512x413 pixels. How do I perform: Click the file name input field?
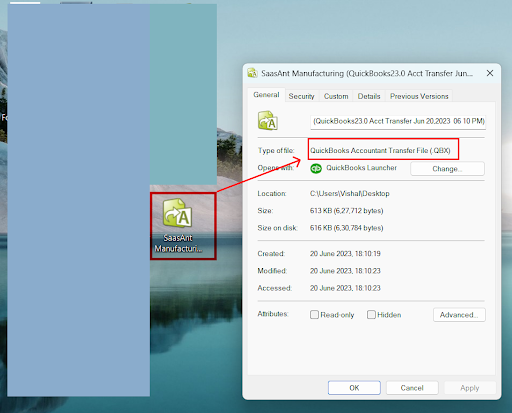point(398,121)
